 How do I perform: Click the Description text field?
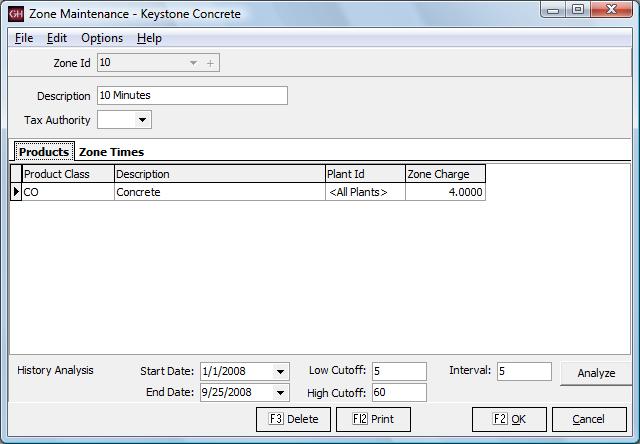tap(192, 96)
